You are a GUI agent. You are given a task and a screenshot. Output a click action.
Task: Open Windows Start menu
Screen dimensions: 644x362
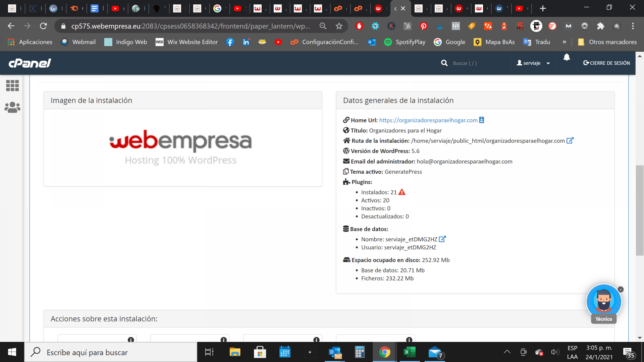coord(12,352)
